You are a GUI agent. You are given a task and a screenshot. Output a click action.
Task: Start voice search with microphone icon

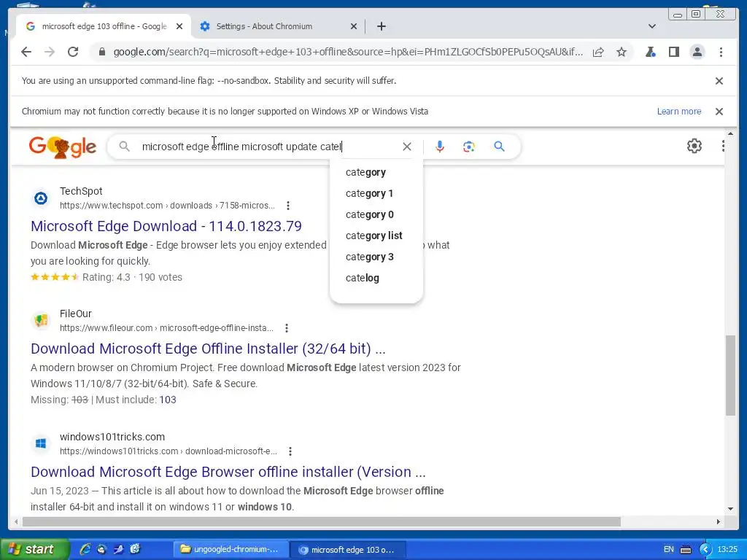(440, 147)
